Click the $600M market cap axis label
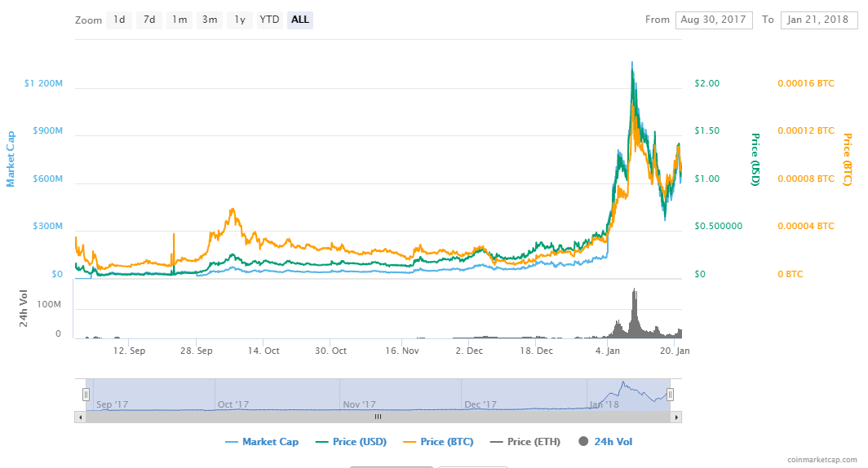The width and height of the screenshot is (868, 468). tap(47, 179)
